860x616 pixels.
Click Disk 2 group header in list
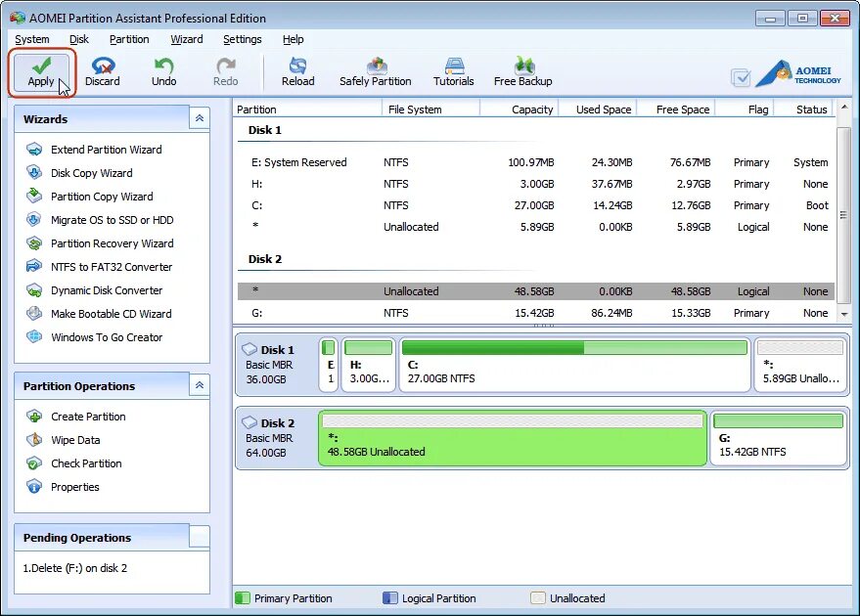pyautogui.click(x=265, y=259)
